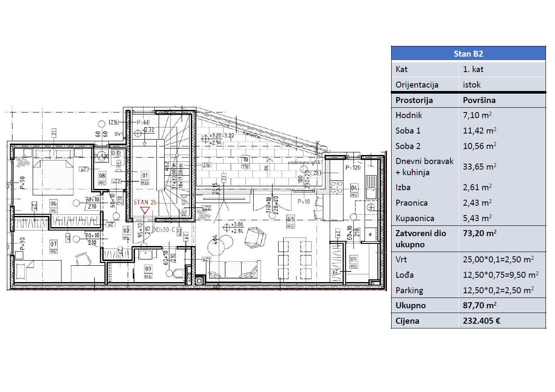Select the "Orijentacija" label

pyautogui.click(x=417, y=85)
